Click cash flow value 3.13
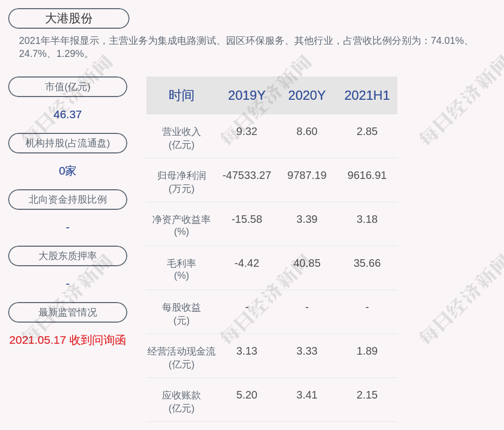Screen dimensions: 504x430 coord(247,351)
